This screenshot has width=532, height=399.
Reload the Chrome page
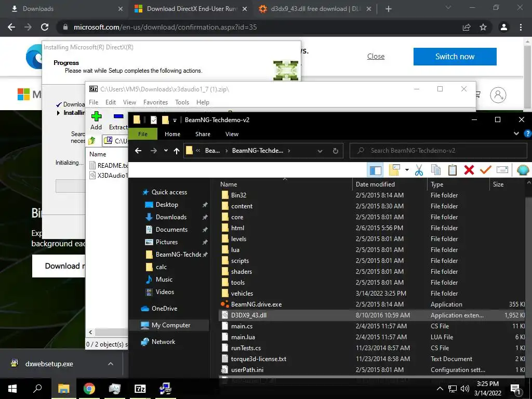[x=45, y=27]
